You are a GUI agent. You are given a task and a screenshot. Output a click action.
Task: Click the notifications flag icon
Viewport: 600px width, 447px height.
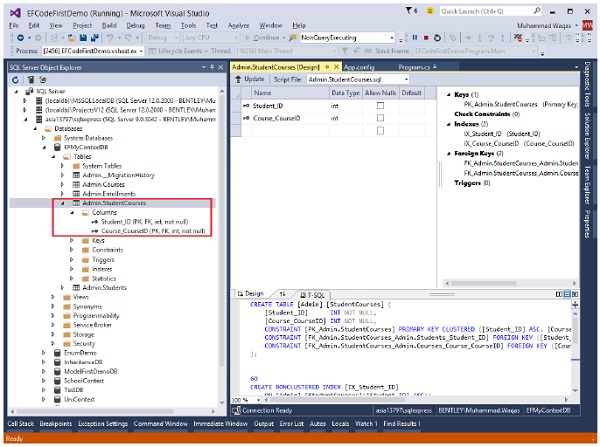407,9
